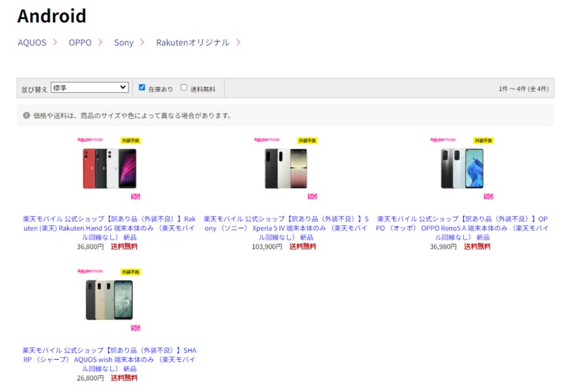
Task: Uncheck the 在庫あり checkbox
Action: [x=142, y=87]
